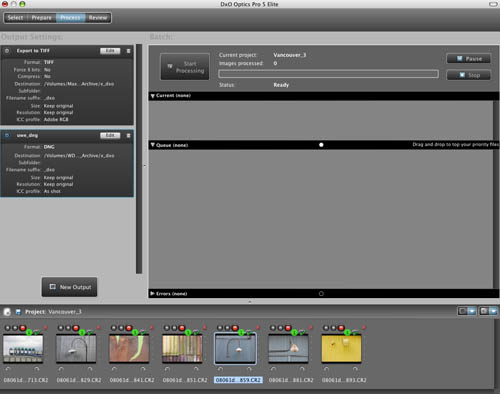Screen dimensions: 500x394
Task: Add a New Output
Action: (x=69, y=287)
